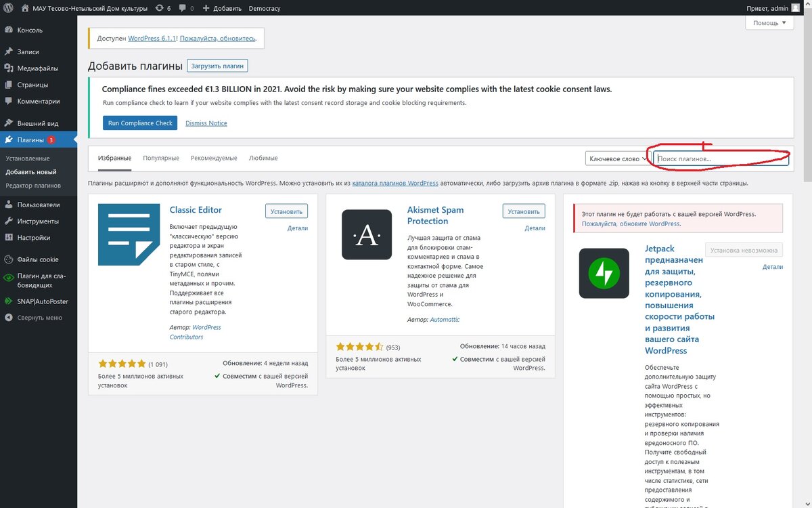812x508 pixels.
Task: Click the cookie icon beside Файлы cookie
Action: click(x=9, y=259)
